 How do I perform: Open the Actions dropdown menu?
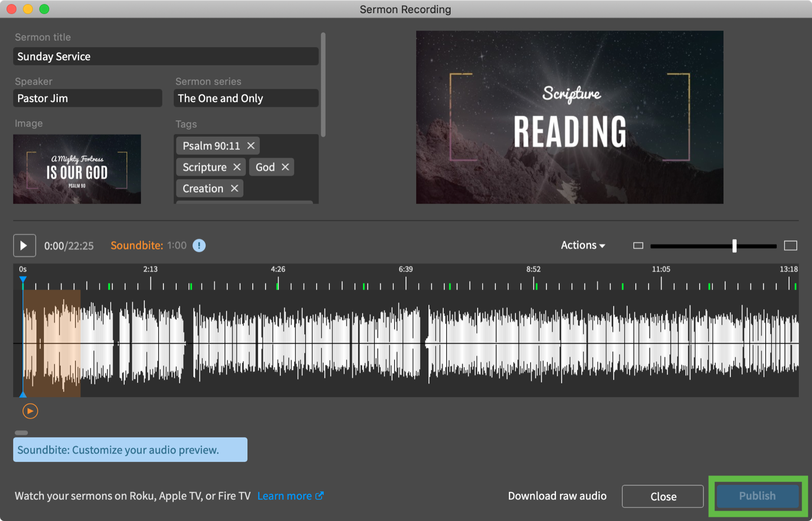[583, 245]
